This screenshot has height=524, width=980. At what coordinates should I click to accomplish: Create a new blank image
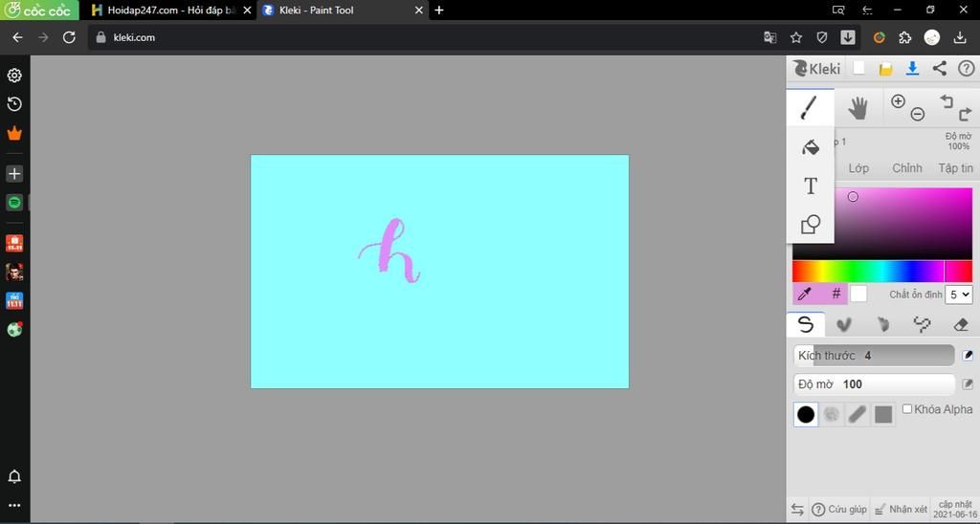[858, 68]
